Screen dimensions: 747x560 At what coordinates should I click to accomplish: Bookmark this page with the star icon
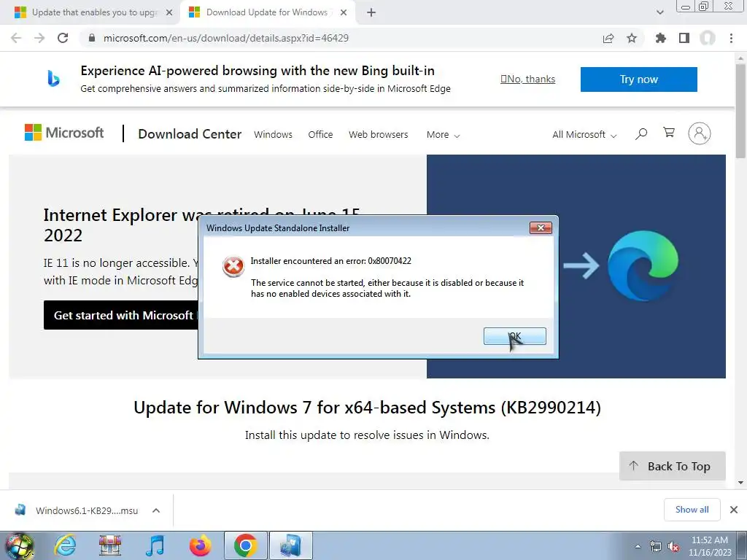(632, 38)
